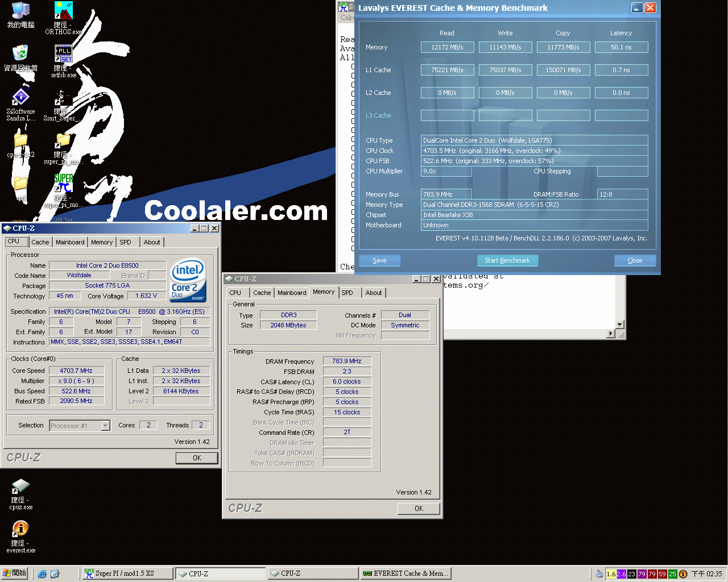This screenshot has height=582, width=728.
Task: Select the cpuz-142 folder icon on desktop
Action: point(20,140)
